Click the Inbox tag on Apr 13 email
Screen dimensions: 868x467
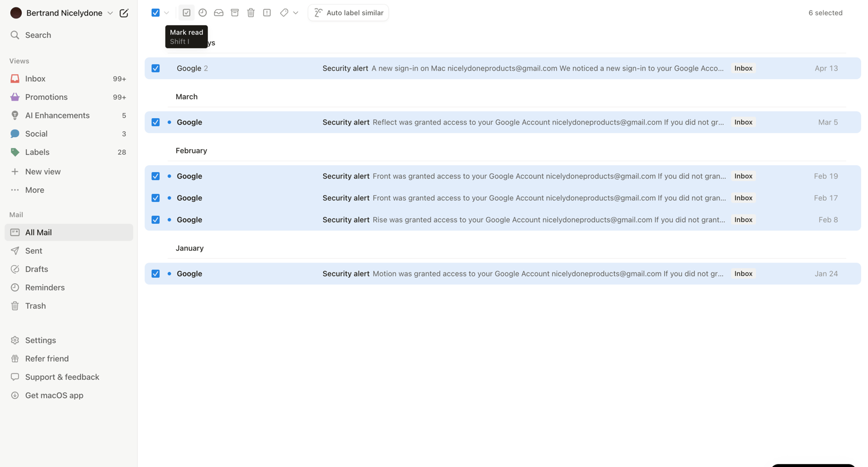point(743,68)
